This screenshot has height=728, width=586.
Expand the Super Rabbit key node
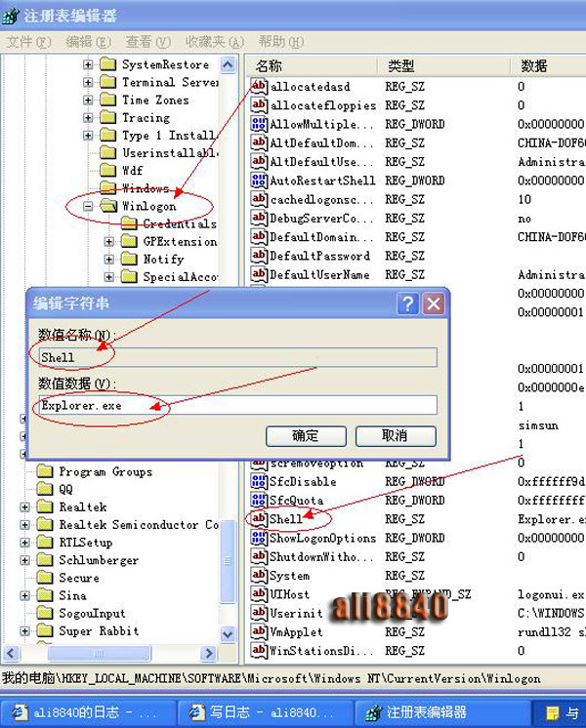click(x=24, y=631)
